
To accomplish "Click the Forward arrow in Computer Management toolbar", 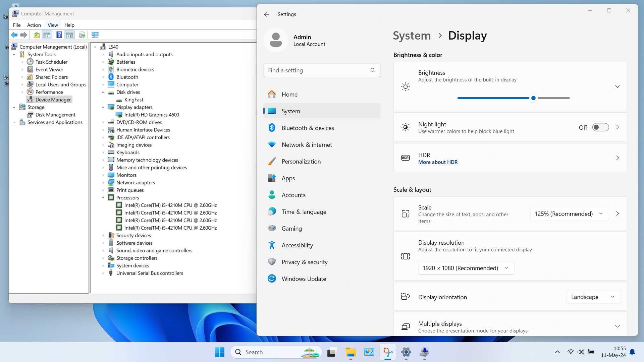I will tap(23, 35).
